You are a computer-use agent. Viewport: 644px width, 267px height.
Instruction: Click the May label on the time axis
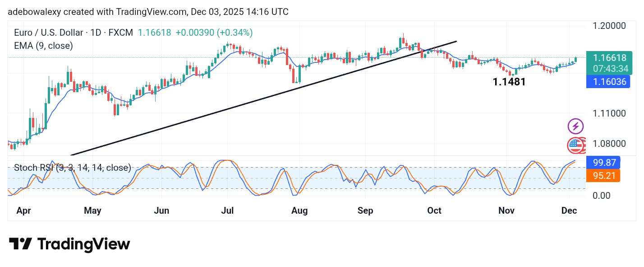click(x=92, y=211)
